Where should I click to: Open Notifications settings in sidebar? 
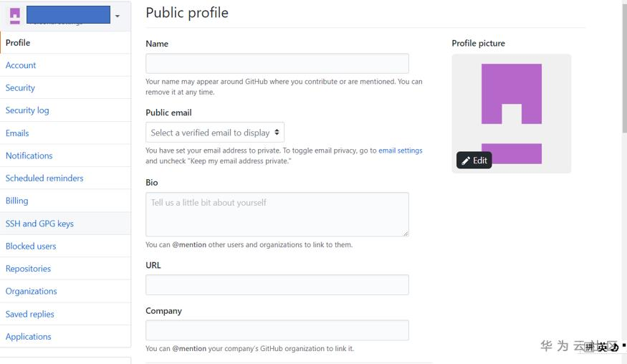(29, 155)
